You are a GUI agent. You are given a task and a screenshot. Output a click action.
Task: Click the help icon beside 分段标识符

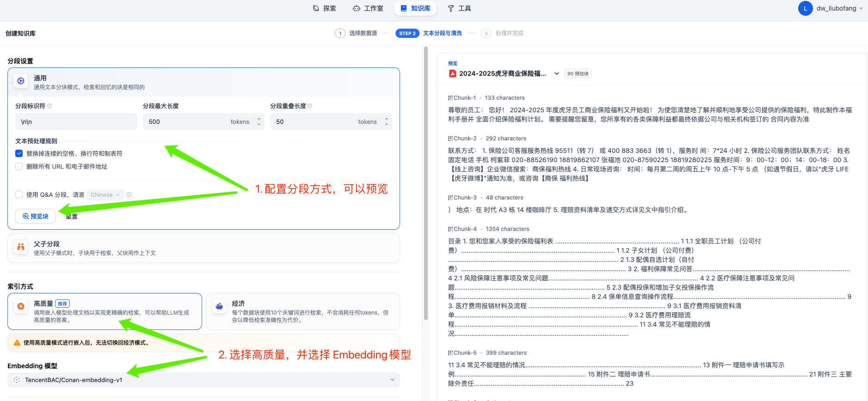click(x=49, y=106)
